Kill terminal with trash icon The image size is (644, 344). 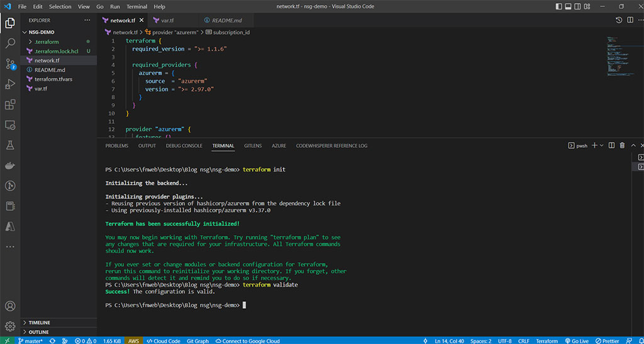click(x=622, y=145)
